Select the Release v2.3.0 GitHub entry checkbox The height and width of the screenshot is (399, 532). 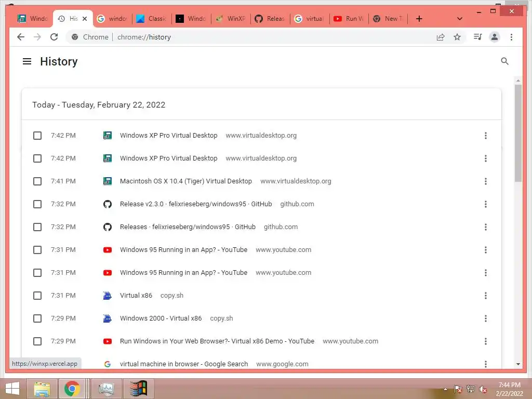tap(37, 204)
